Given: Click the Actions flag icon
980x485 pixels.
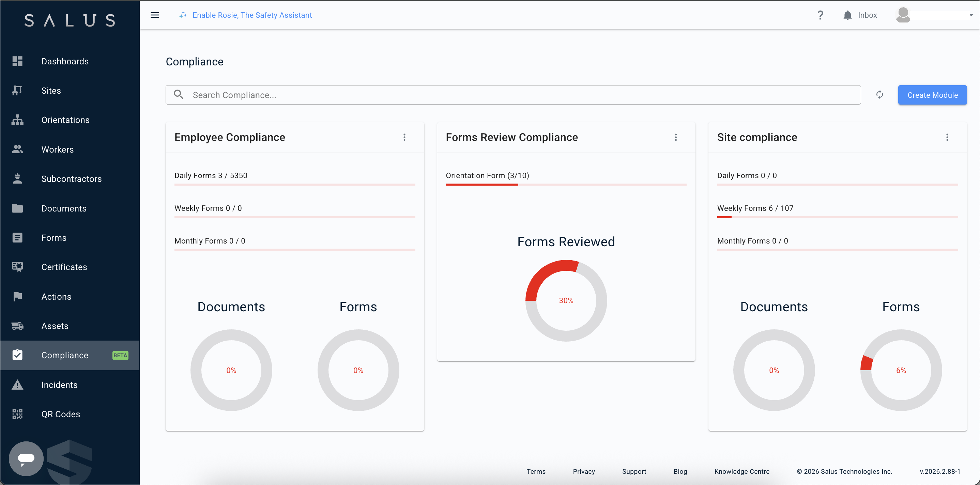Looking at the screenshot, I should (17, 297).
